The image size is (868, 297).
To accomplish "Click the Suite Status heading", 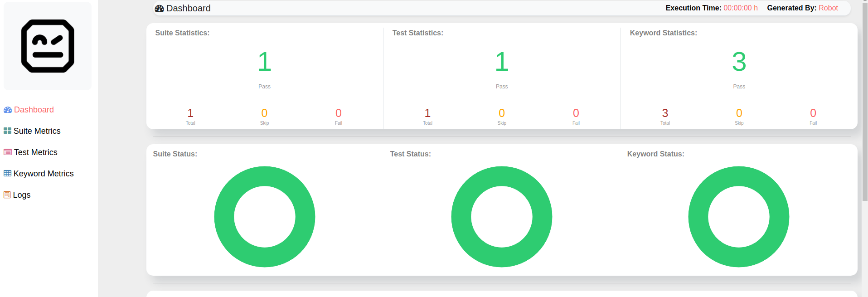I will [175, 154].
